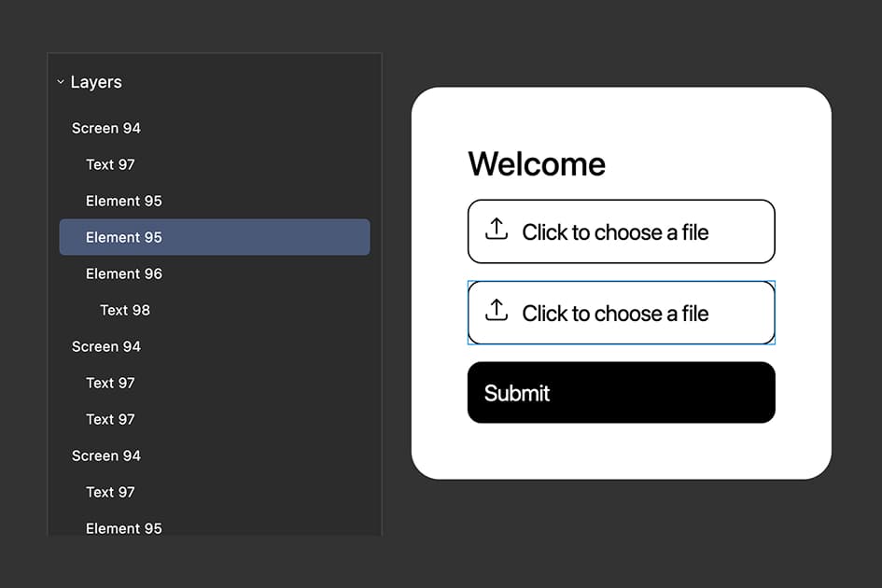Select the Element 95 layer at panel bottom
The height and width of the screenshot is (588, 882).
(x=124, y=528)
